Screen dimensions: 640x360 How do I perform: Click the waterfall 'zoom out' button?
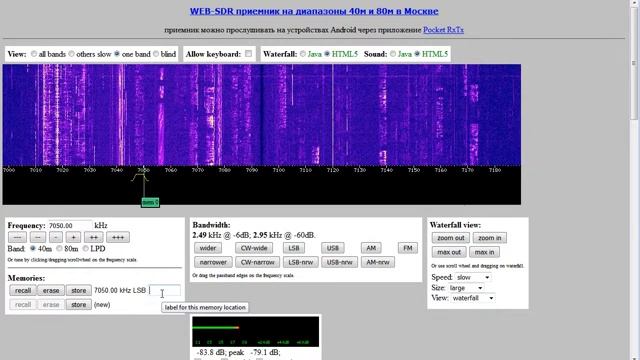click(x=451, y=238)
